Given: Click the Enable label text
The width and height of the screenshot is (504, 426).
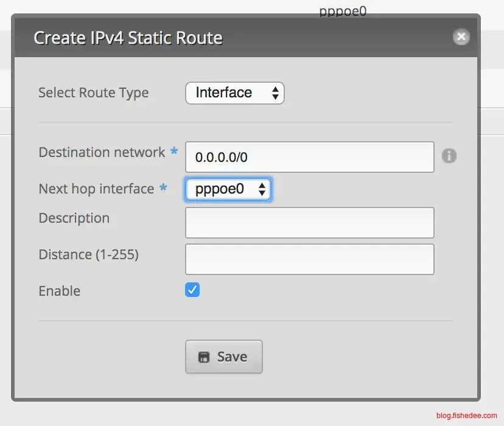Looking at the screenshot, I should 59,291.
